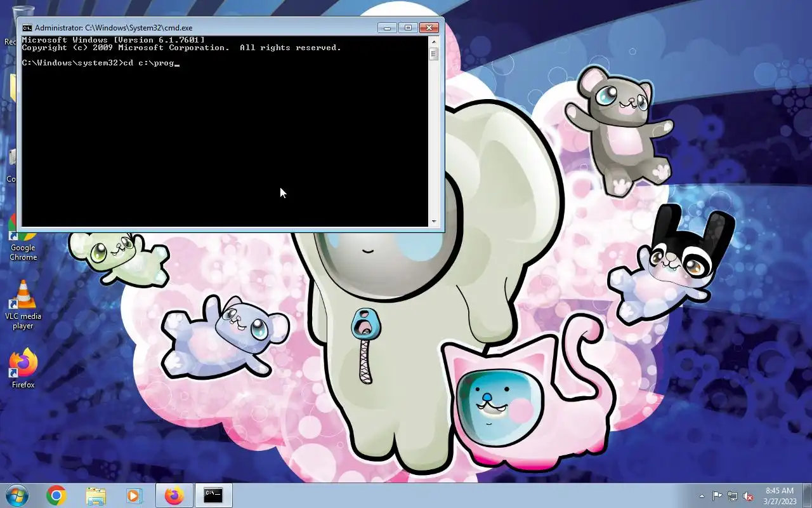Click the cmd window system menu icon
The width and height of the screenshot is (812, 508).
(x=27, y=28)
